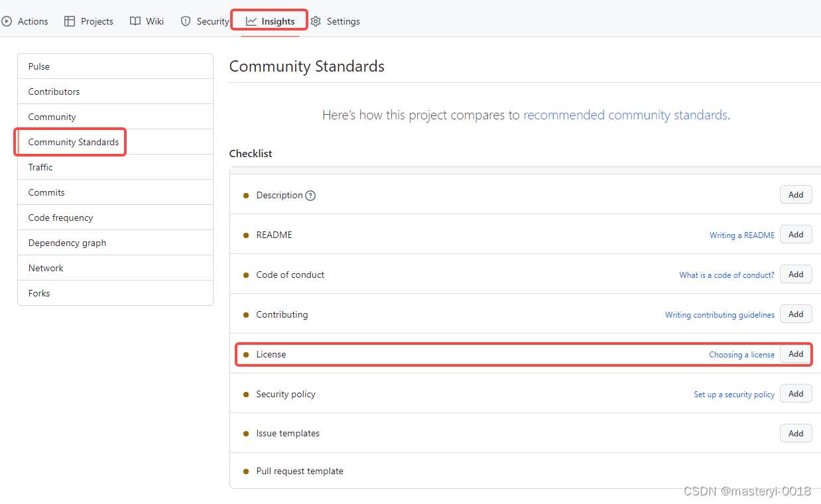Open the recommended community standards link
This screenshot has height=504, width=821.
tap(625, 115)
